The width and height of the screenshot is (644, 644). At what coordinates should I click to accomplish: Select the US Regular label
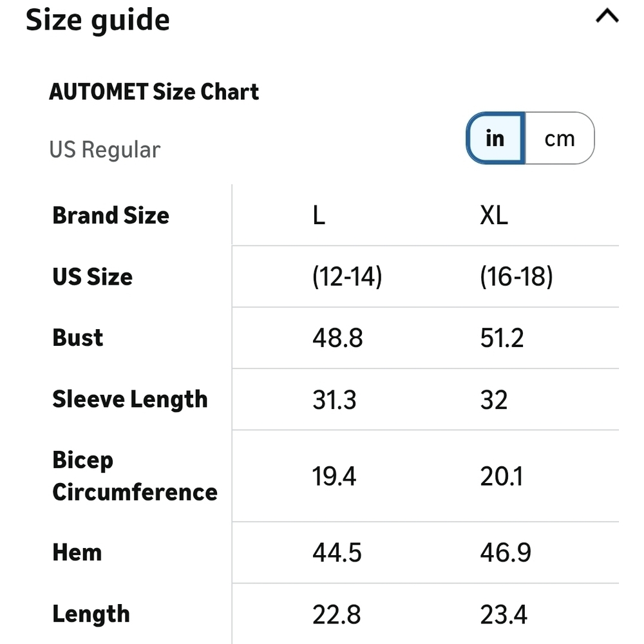point(104,149)
